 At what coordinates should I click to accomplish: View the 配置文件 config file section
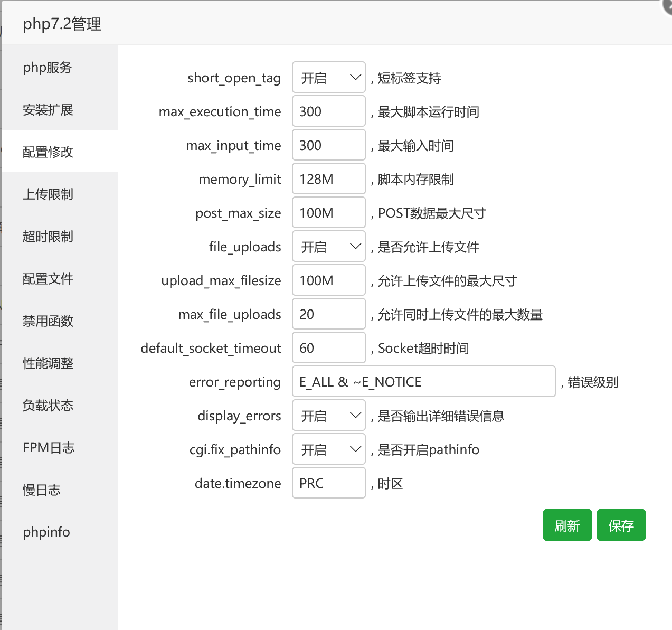click(x=48, y=278)
